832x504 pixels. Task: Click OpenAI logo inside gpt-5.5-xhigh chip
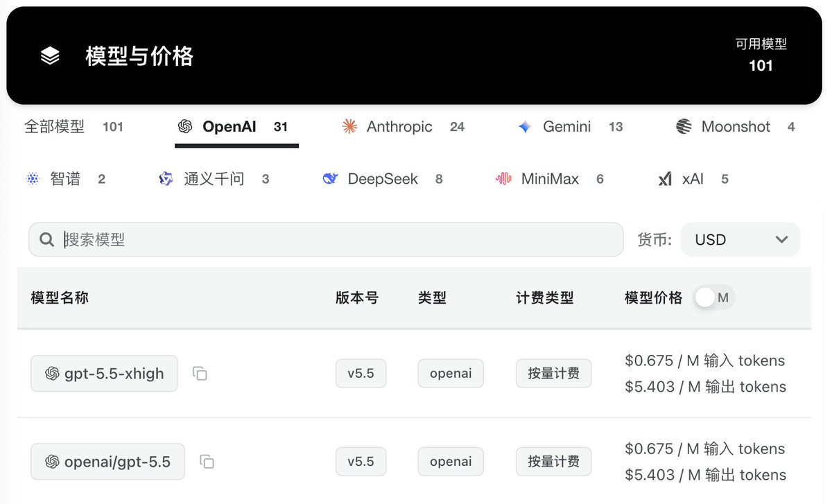click(52, 374)
